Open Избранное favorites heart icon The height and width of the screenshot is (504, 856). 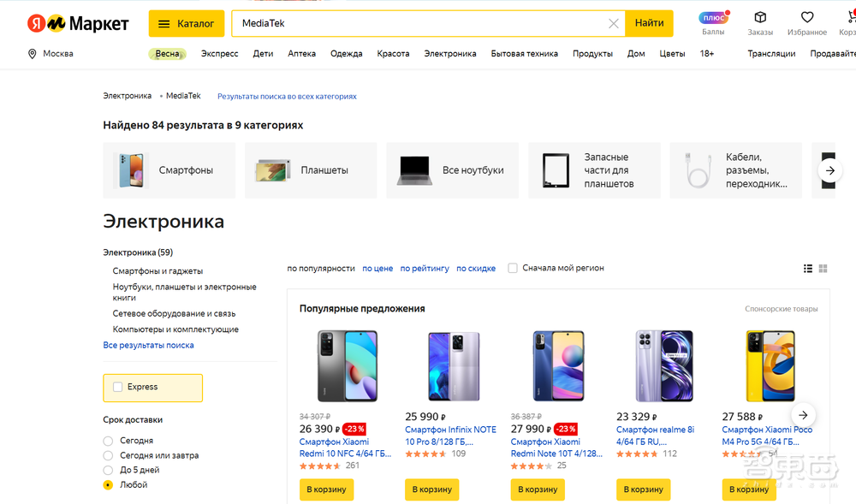coord(806,18)
